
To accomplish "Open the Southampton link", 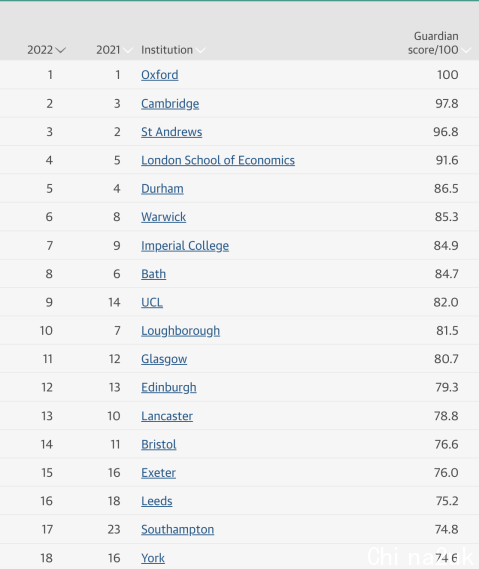I will click(177, 529).
